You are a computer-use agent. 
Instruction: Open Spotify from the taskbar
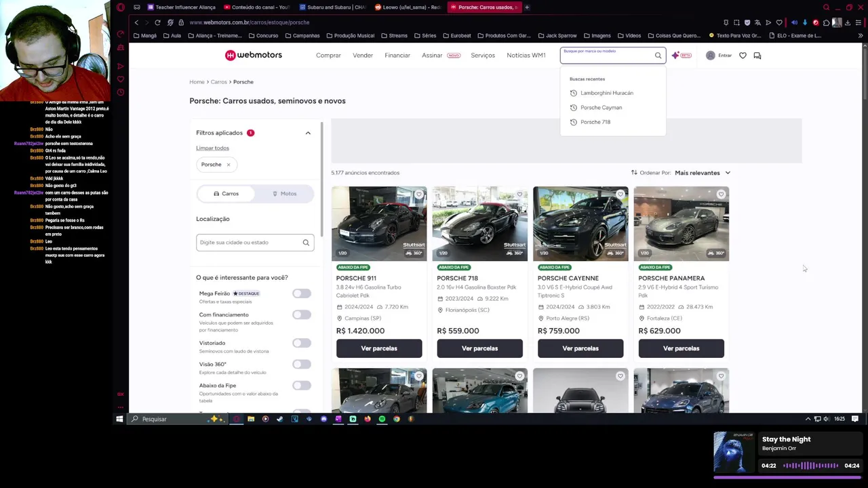(382, 419)
